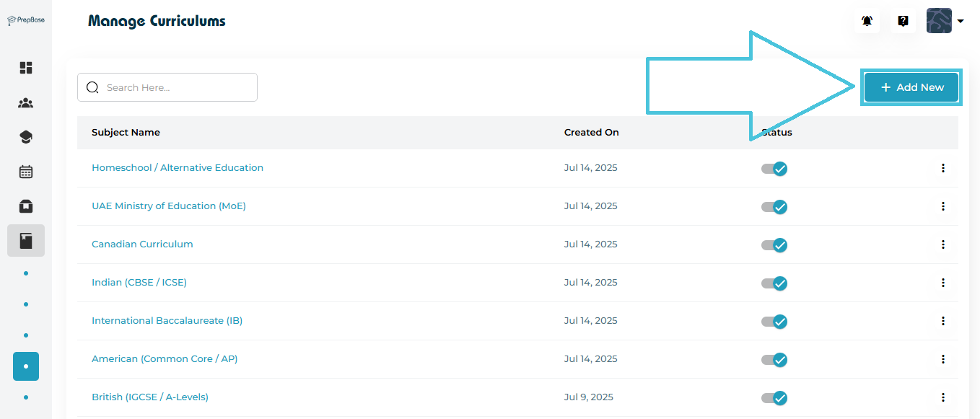Screen dimensions: 980x419
Task: Expand the profile avatar dropdown arrow
Action: 961,22
